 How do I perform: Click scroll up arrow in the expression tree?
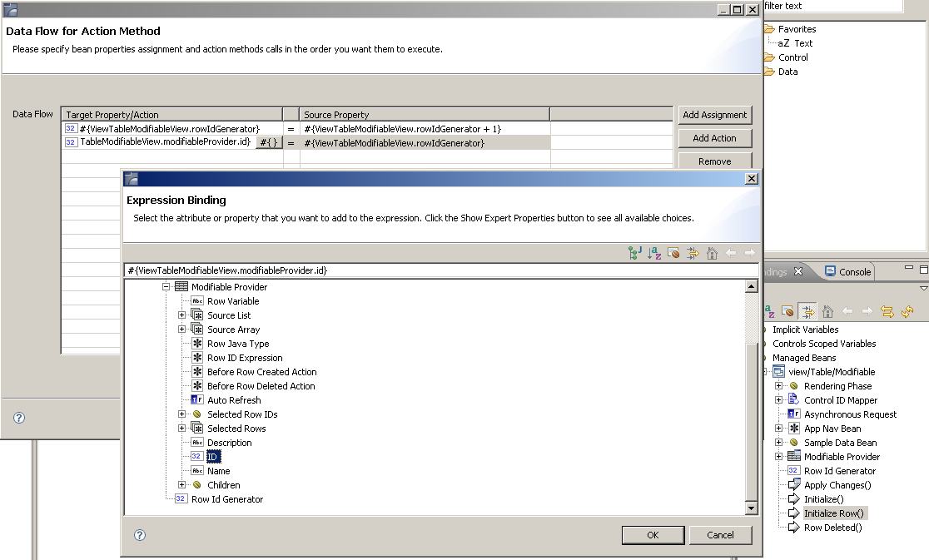click(x=751, y=286)
